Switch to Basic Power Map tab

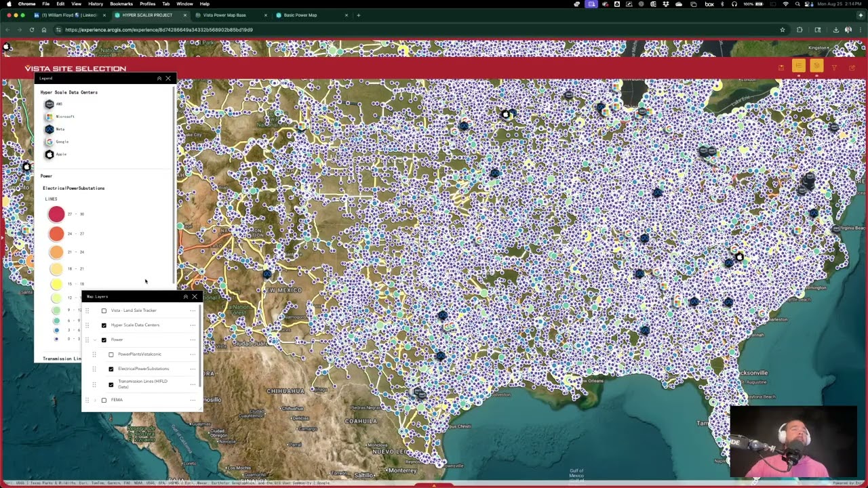(x=311, y=15)
